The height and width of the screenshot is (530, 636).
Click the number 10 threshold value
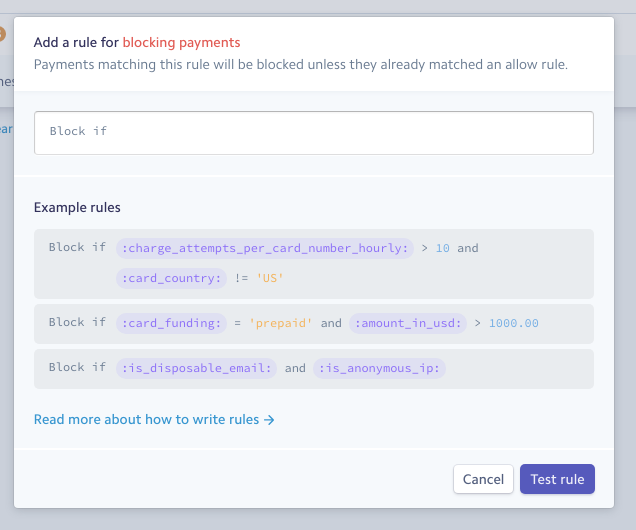click(x=443, y=248)
